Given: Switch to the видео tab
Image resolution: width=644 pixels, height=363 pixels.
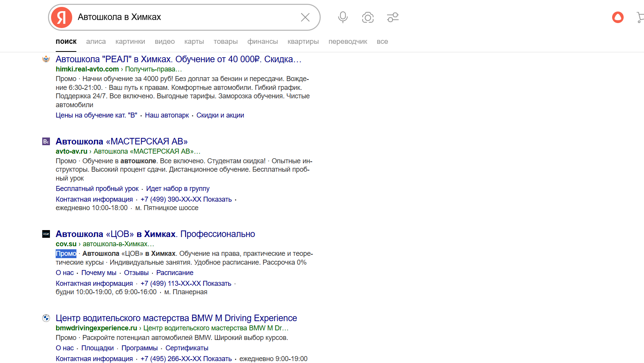Looking at the screenshot, I should [165, 41].
